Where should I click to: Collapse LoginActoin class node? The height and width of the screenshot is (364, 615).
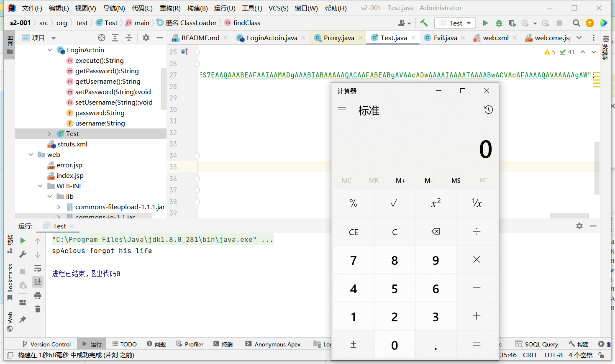coord(50,50)
